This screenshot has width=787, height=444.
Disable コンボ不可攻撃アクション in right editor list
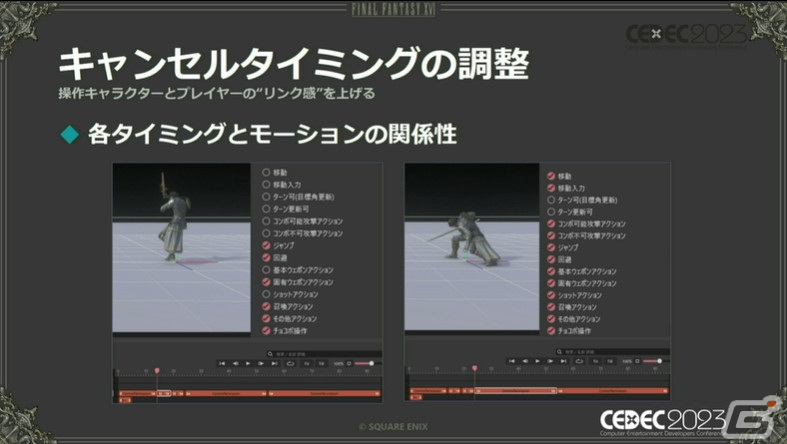click(x=551, y=235)
